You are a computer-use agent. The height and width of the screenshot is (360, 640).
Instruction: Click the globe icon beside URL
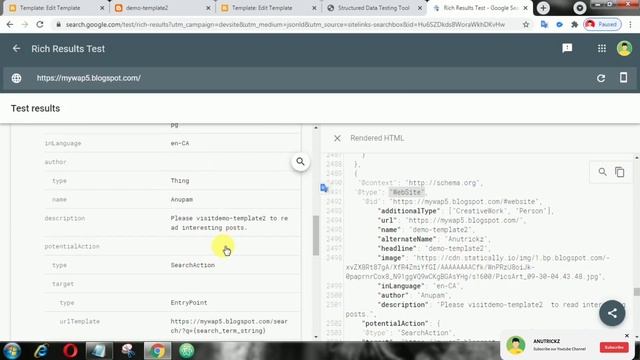16,78
